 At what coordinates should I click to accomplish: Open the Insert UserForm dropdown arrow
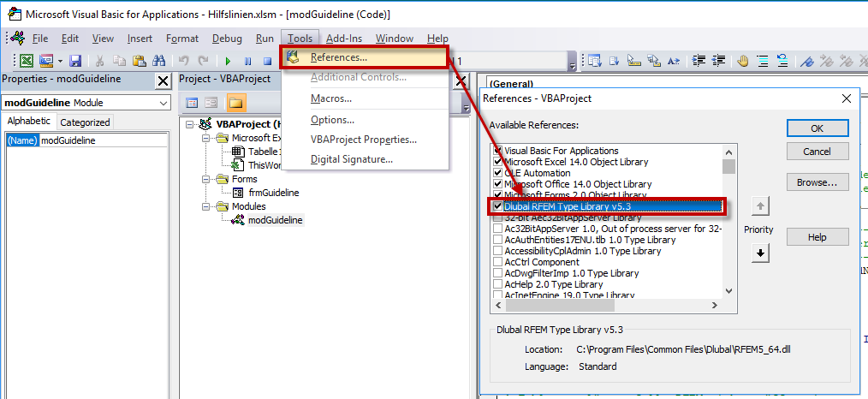click(x=59, y=61)
